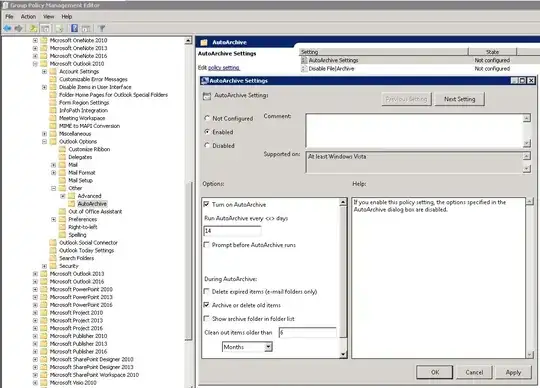Open the View menu
The image size is (540, 388).
pos(49,17)
